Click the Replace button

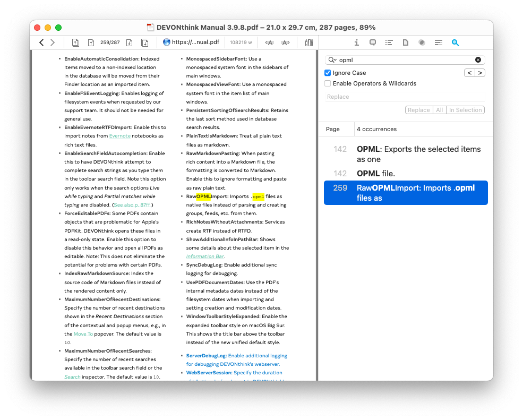(x=418, y=110)
